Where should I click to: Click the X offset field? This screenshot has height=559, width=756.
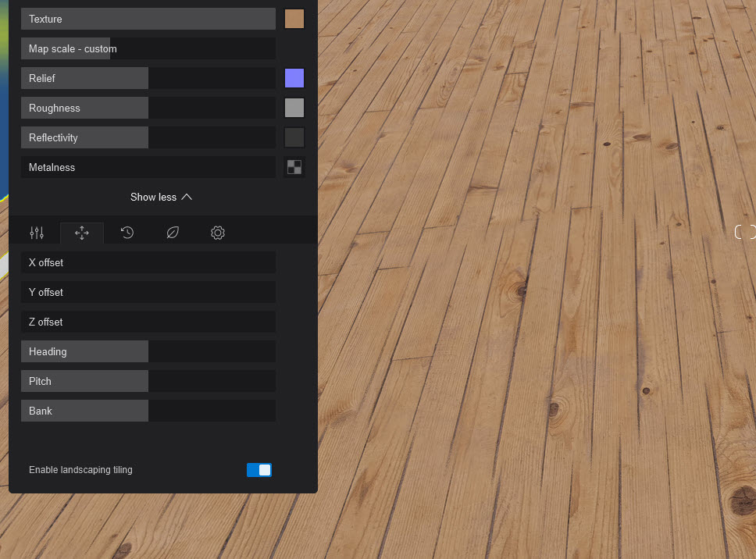148,262
